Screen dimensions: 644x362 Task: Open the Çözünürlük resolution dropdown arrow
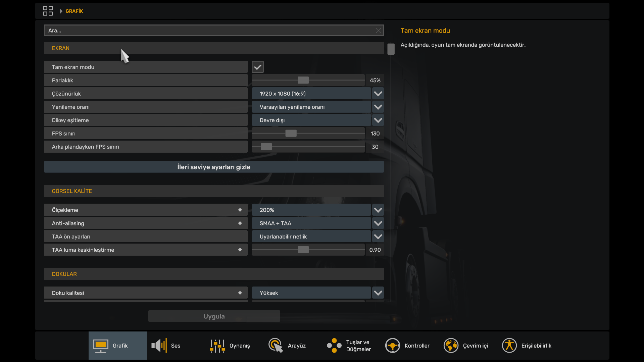pos(378,94)
